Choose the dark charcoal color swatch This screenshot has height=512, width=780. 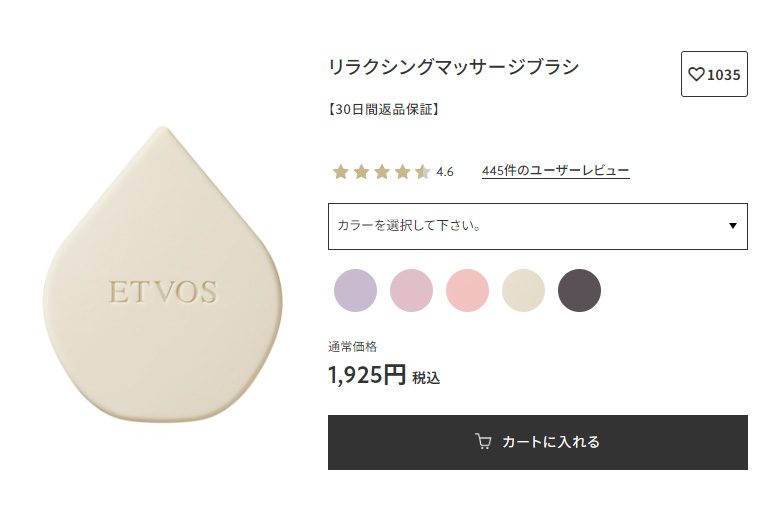coord(579,291)
